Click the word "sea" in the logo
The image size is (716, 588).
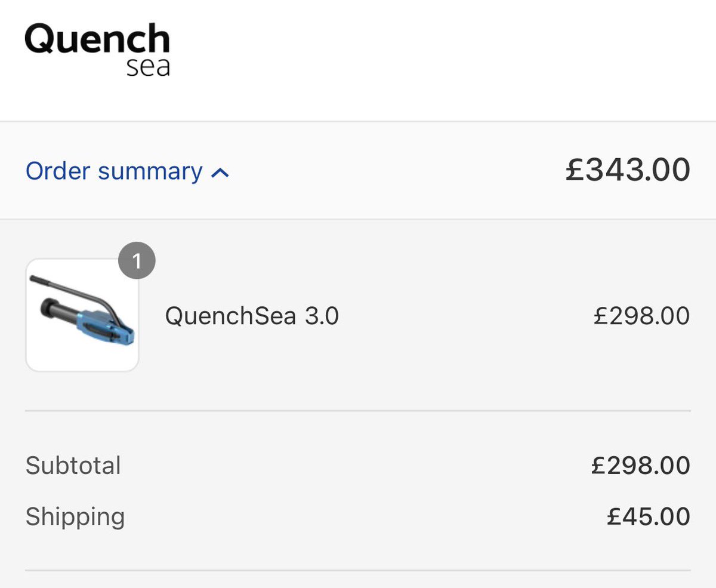tap(148, 66)
